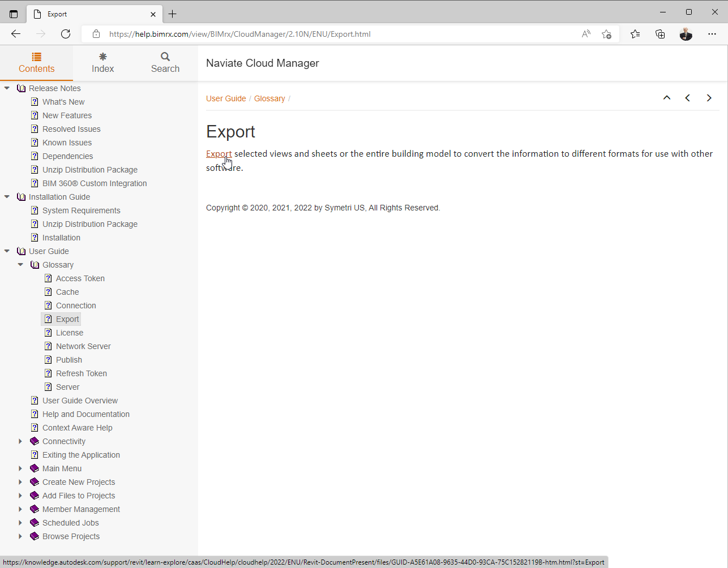728x568 pixels.
Task: Open the favorites list
Action: pyautogui.click(x=635, y=34)
